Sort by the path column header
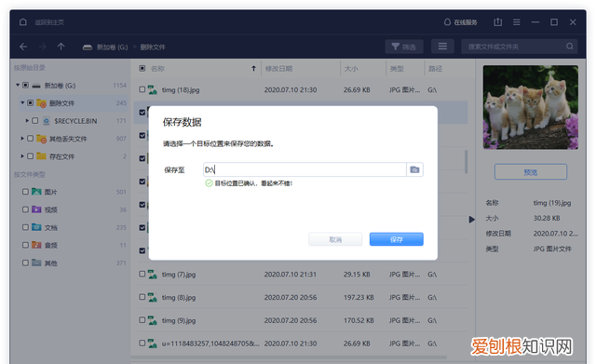Image resolution: width=596 pixels, height=364 pixels. click(x=435, y=69)
